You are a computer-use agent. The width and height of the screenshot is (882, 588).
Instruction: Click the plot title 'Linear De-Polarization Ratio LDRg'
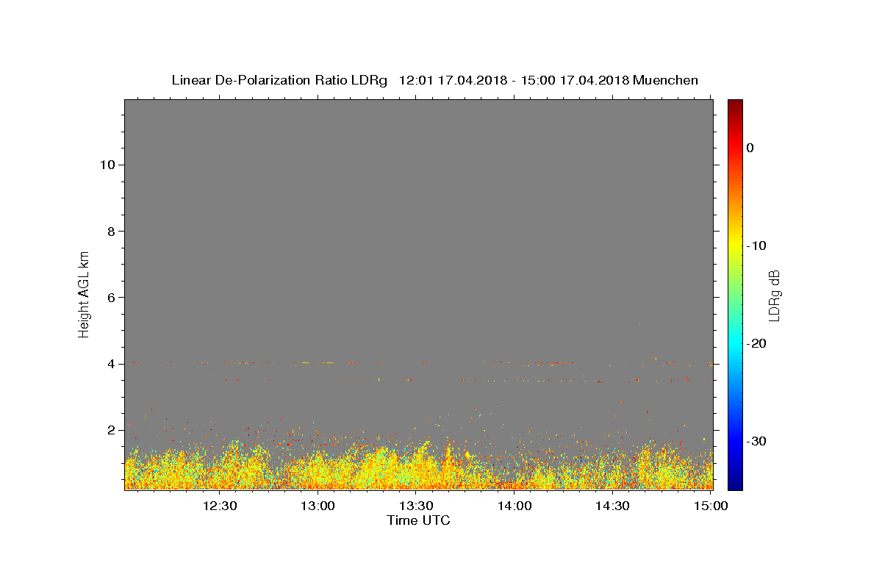279,80
